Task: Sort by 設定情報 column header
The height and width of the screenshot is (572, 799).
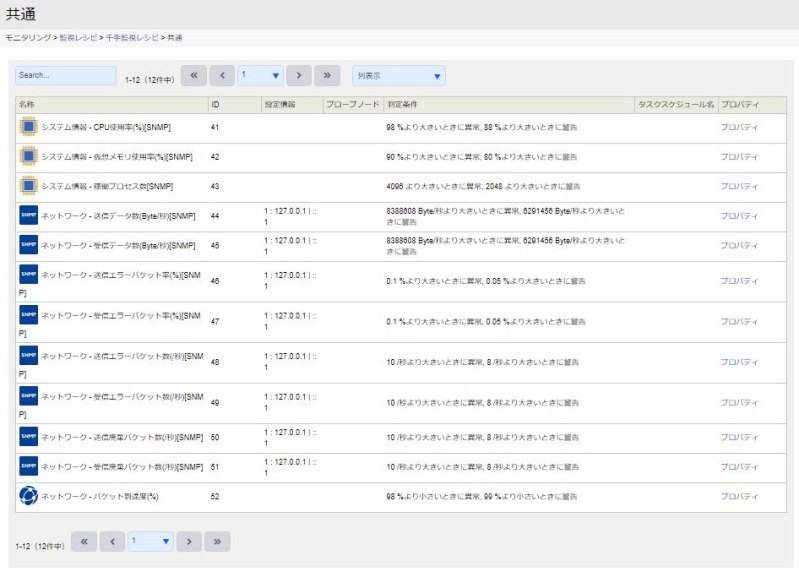Action: (x=292, y=104)
